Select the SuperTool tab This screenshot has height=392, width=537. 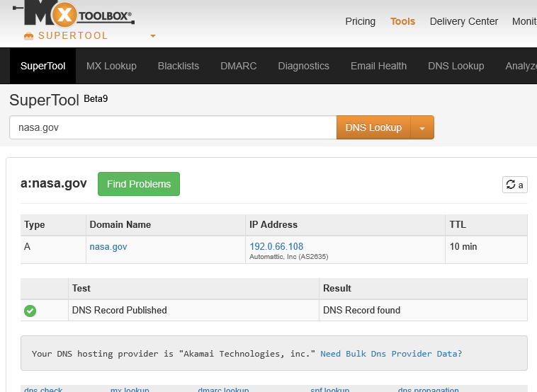[x=43, y=66]
